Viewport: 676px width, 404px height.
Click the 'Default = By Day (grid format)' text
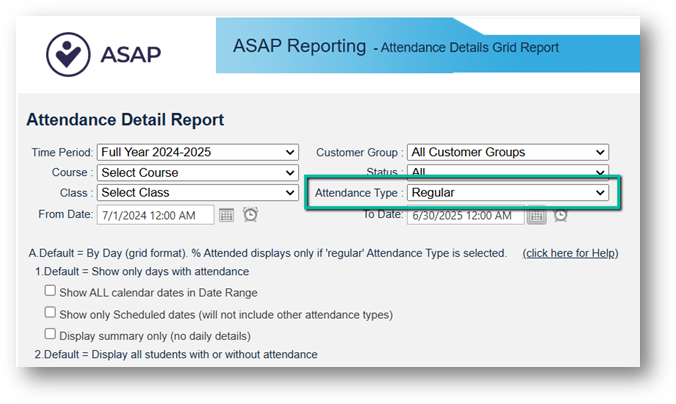coord(108,253)
